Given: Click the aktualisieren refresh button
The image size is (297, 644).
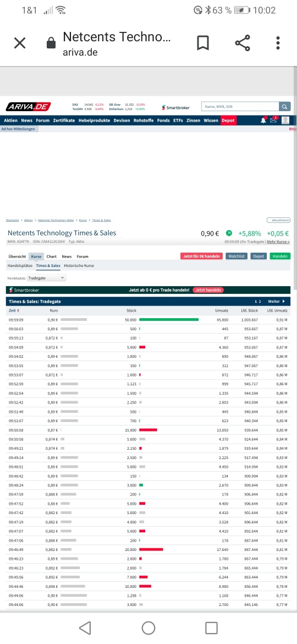Looking at the screenshot, I should pyautogui.click(x=278, y=220).
